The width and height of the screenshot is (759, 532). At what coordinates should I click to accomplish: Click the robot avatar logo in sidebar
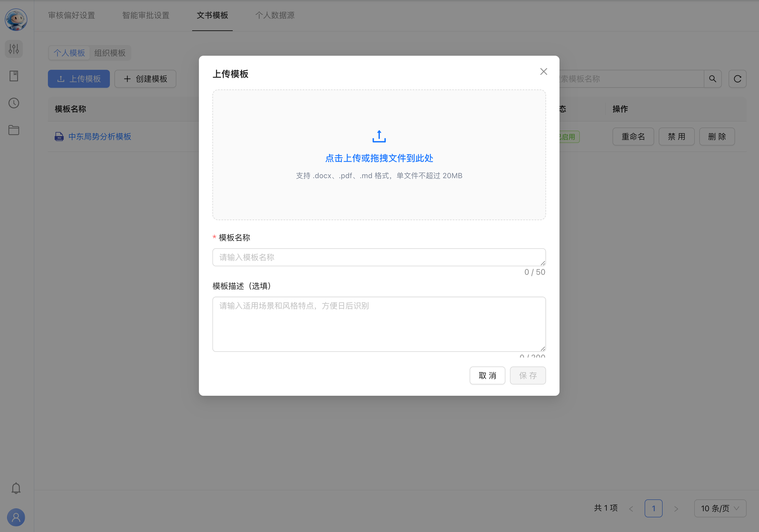pyautogui.click(x=16, y=20)
